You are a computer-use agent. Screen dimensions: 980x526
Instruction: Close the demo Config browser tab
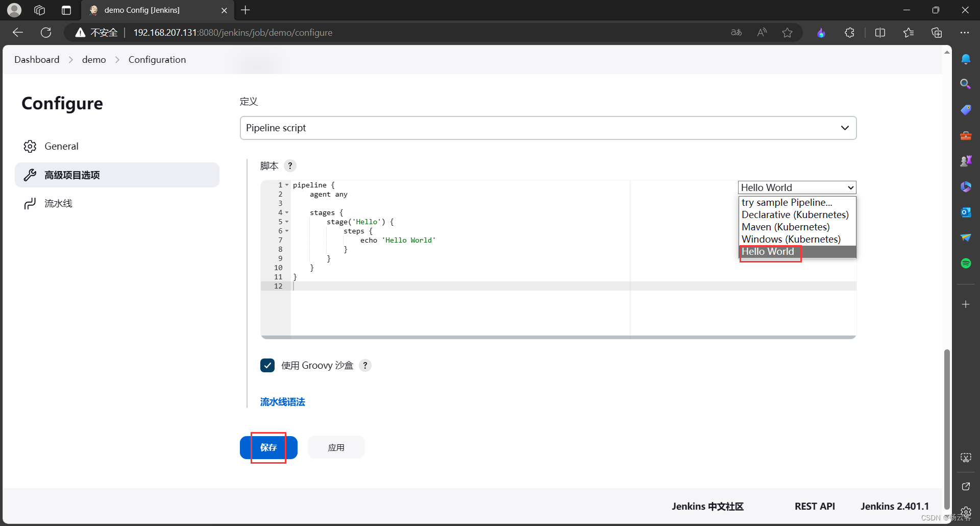tap(224, 10)
